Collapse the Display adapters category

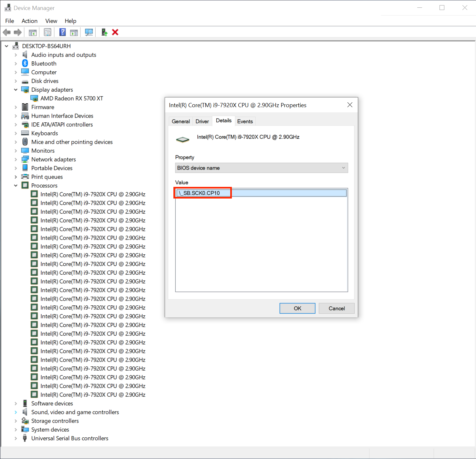[16, 90]
